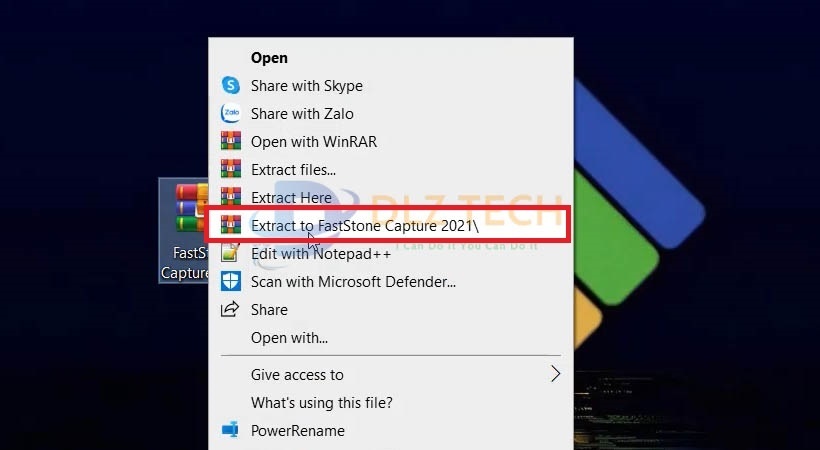Click the Share arrow icon
The width and height of the screenshot is (820, 450).
[231, 310]
